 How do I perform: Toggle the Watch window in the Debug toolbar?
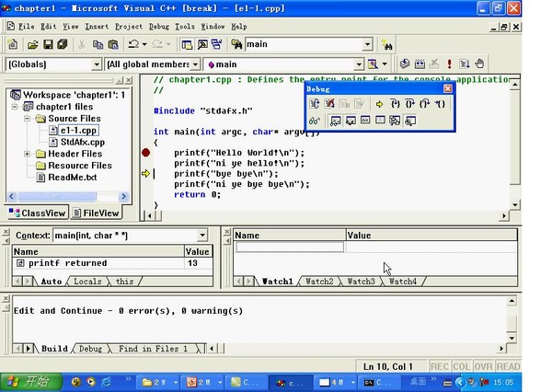335,121
